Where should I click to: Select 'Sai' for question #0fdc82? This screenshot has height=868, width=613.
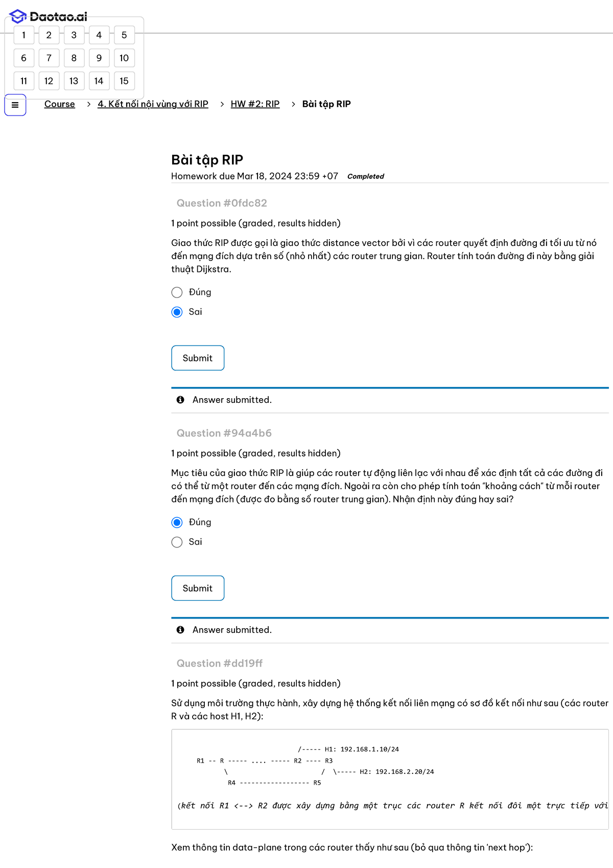click(x=177, y=312)
